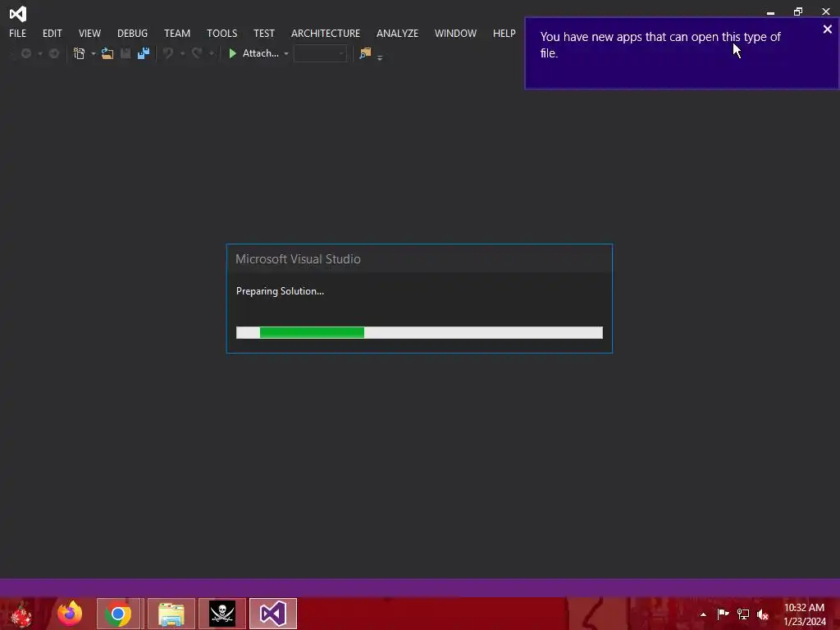Image resolution: width=840 pixels, height=630 pixels.
Task: Open the empty solution configurations combo box
Action: point(321,53)
